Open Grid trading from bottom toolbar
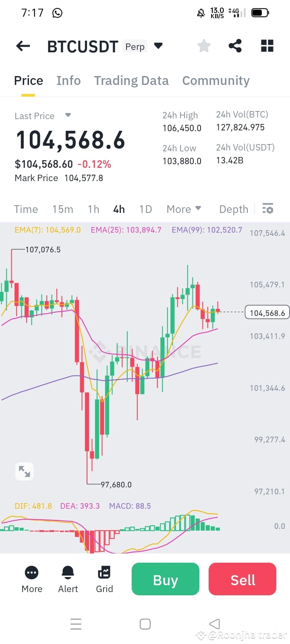The width and height of the screenshot is (290, 644). coord(104,579)
